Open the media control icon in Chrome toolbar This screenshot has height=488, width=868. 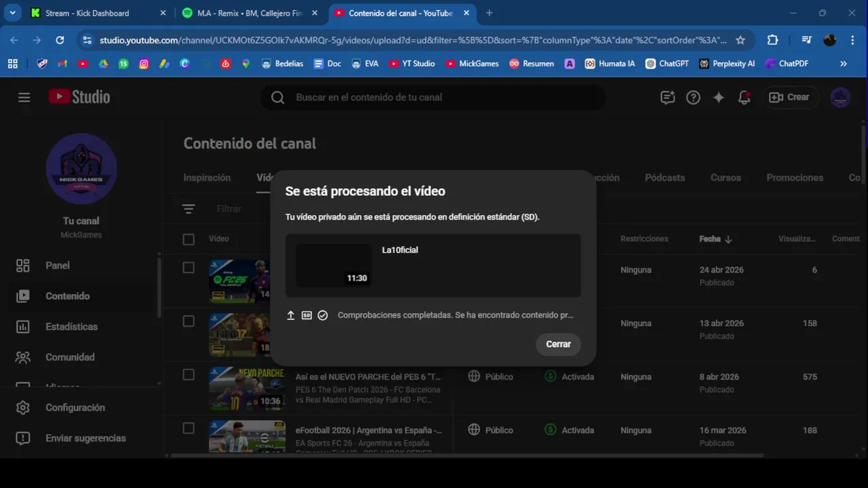(x=806, y=40)
